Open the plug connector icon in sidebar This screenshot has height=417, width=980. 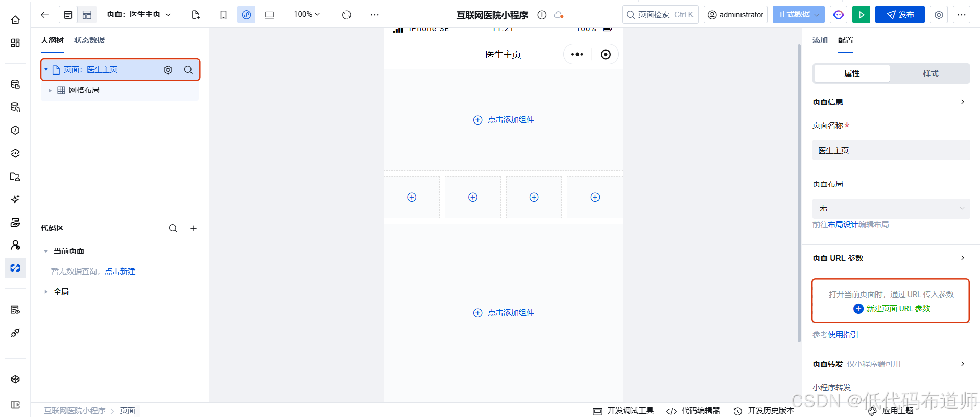pos(15,333)
